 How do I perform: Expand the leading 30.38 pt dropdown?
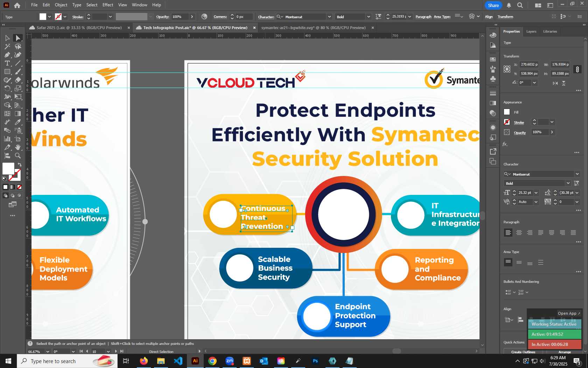pyautogui.click(x=577, y=193)
